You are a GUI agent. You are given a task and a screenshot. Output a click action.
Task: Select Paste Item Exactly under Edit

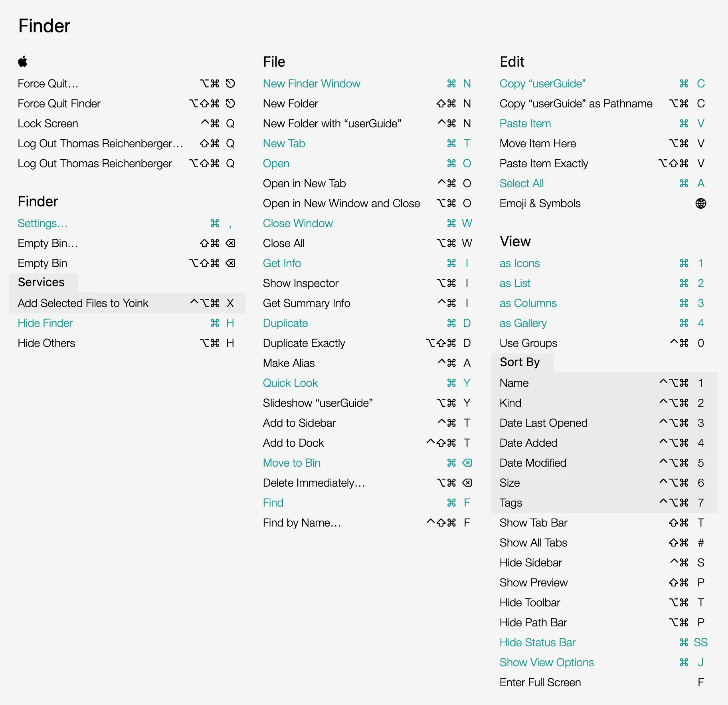point(544,163)
